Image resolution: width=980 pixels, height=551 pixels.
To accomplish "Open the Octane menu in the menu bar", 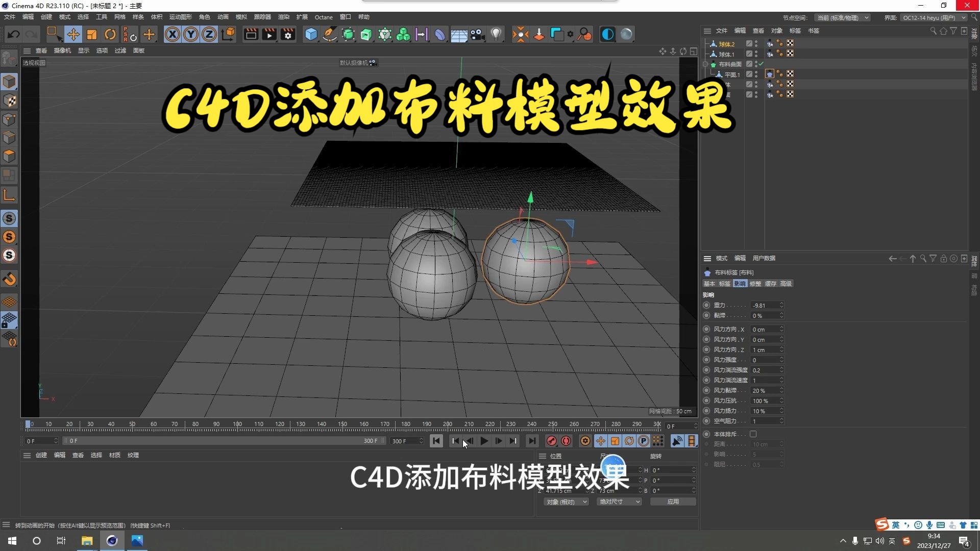I will pyautogui.click(x=324, y=17).
